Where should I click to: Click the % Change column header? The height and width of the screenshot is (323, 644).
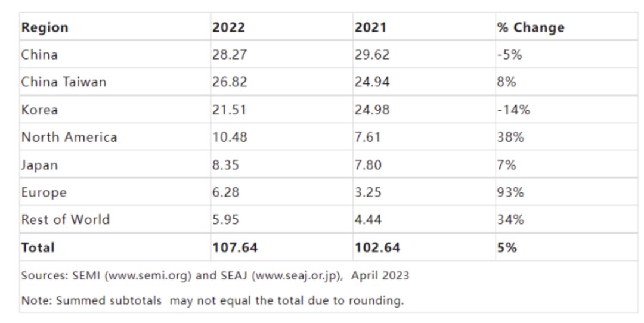[x=531, y=27]
